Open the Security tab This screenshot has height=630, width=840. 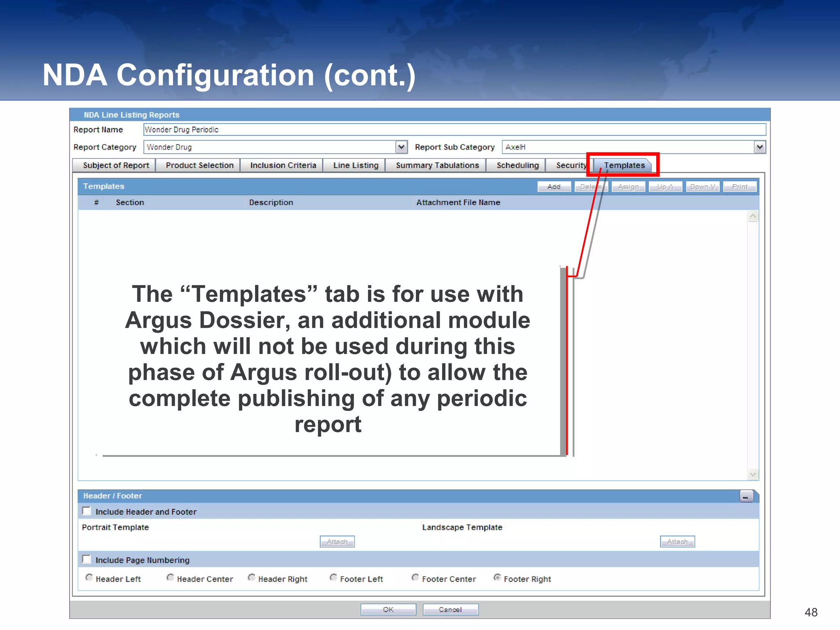click(x=570, y=165)
